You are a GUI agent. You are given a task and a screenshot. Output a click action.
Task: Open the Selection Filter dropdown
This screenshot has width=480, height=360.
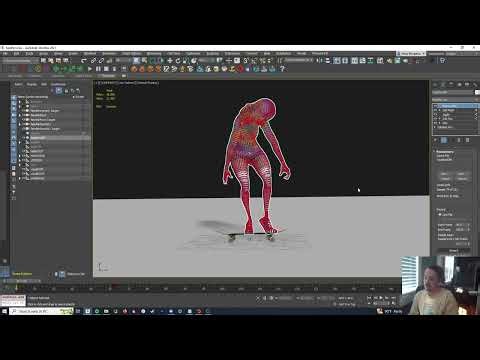[x=123, y=60]
